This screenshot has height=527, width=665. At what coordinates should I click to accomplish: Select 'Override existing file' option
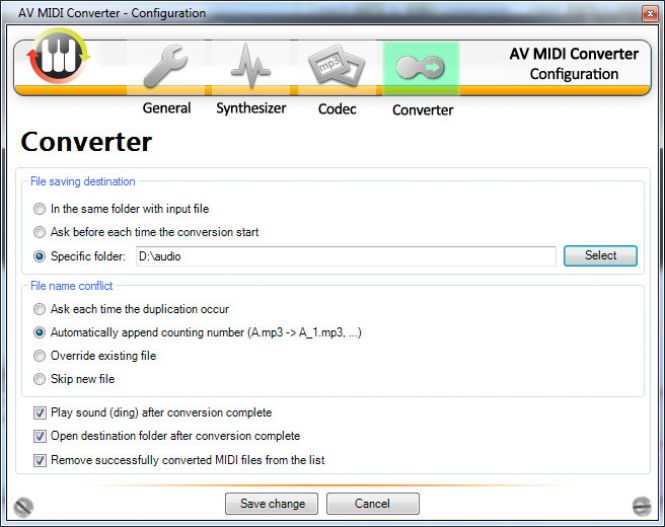pos(39,356)
